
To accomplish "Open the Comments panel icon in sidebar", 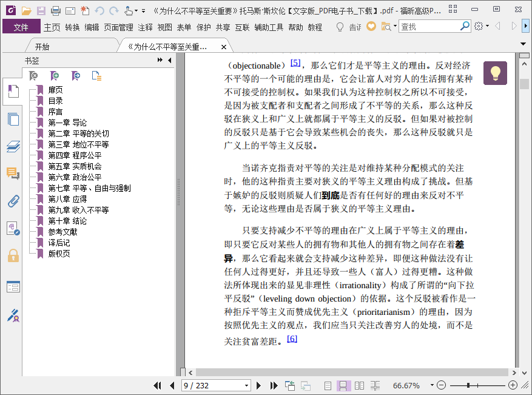I will [13, 174].
